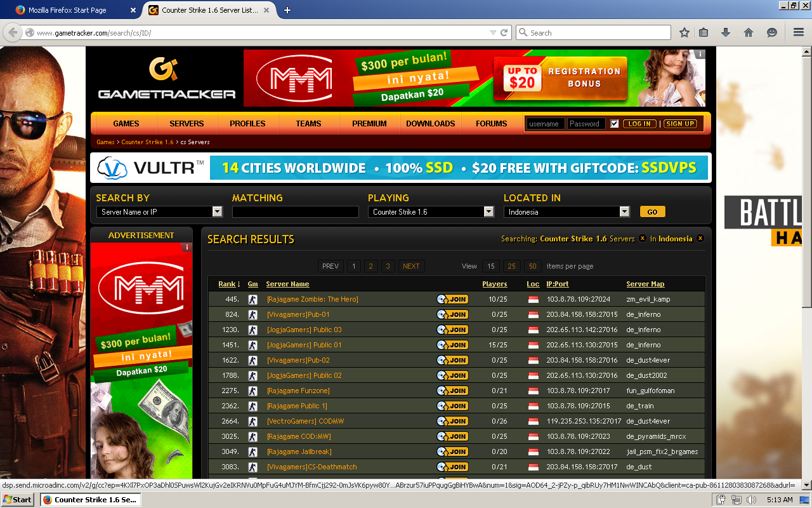Expand the Search By dropdown
The image size is (812, 508).
click(x=217, y=211)
